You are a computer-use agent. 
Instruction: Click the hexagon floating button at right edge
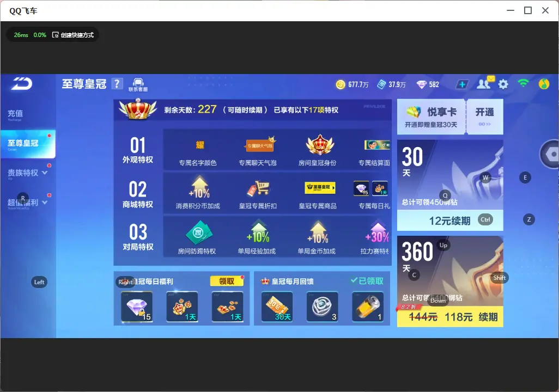[x=551, y=154]
